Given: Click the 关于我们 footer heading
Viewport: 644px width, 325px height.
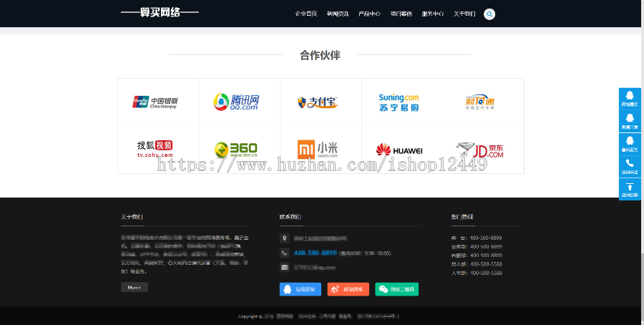Looking at the screenshot, I should click(132, 217).
